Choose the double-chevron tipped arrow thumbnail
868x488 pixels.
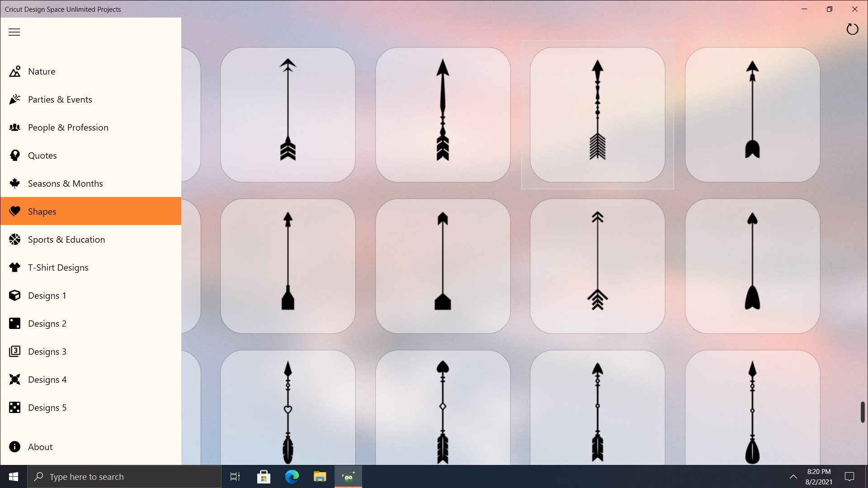(597, 266)
